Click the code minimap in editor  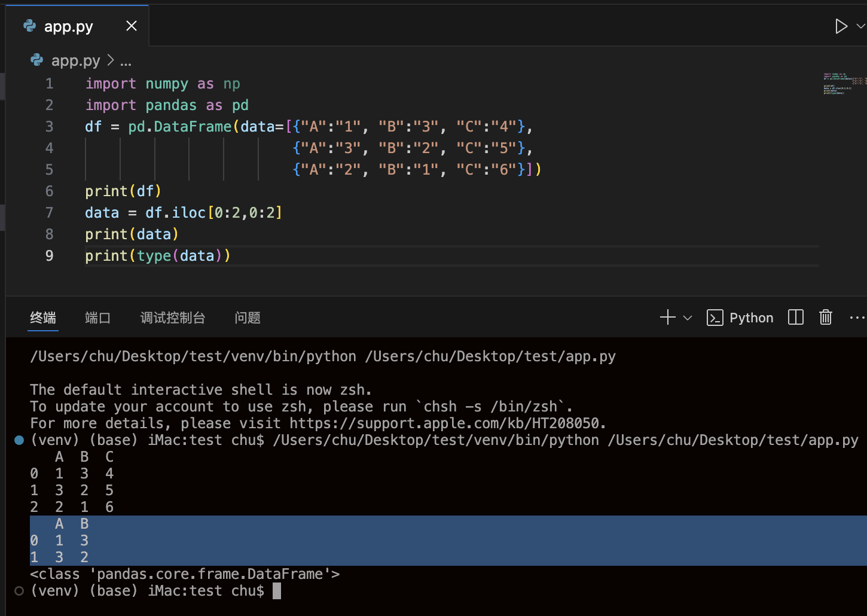(x=842, y=84)
